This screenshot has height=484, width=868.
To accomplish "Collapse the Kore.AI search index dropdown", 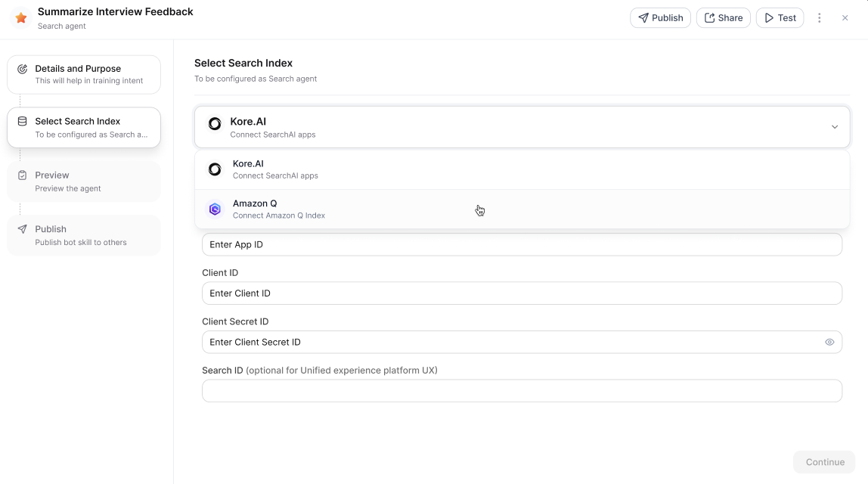I will coord(522,127).
